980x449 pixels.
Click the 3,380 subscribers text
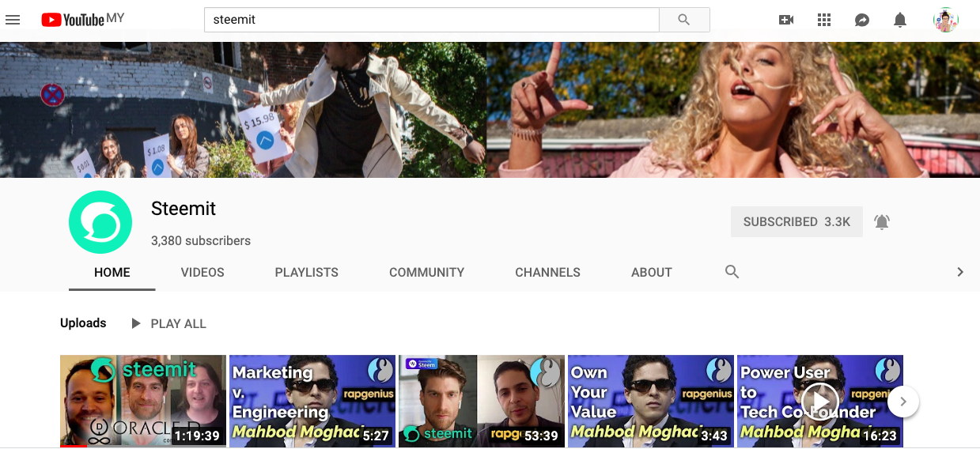tap(201, 241)
